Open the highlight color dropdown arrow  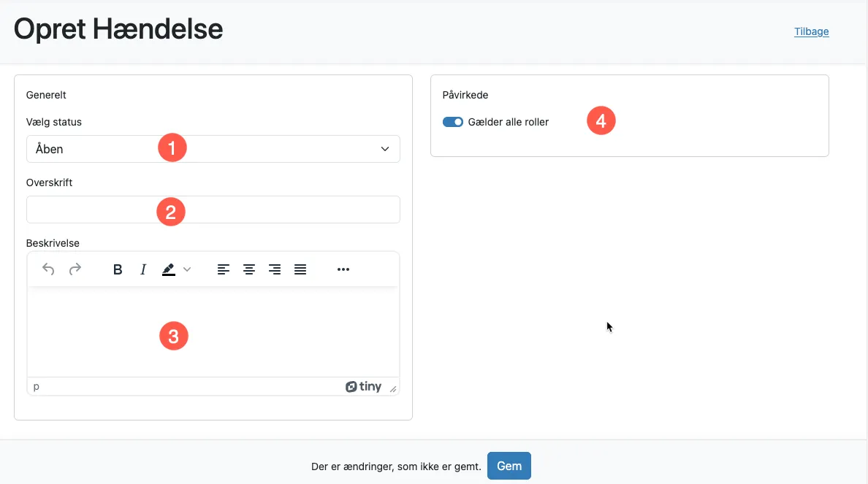[x=187, y=269]
